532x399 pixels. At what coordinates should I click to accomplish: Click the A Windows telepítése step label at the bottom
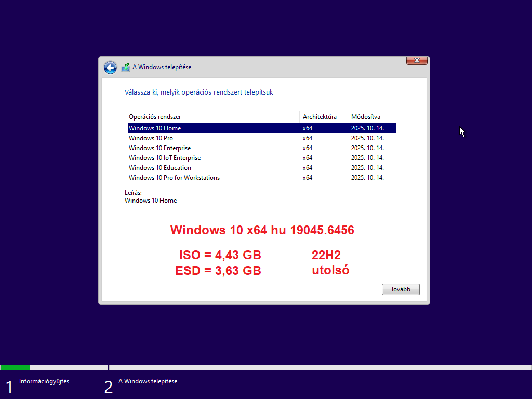click(x=148, y=381)
